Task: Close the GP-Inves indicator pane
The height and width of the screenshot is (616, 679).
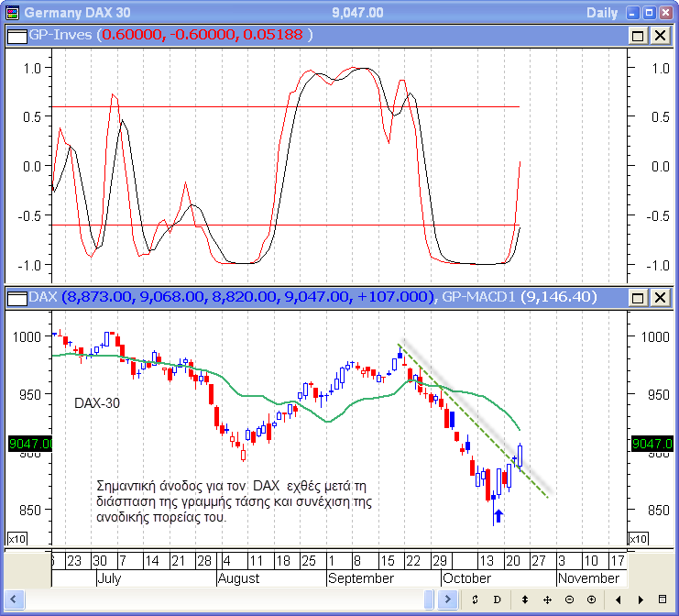Action: pyautogui.click(x=659, y=35)
